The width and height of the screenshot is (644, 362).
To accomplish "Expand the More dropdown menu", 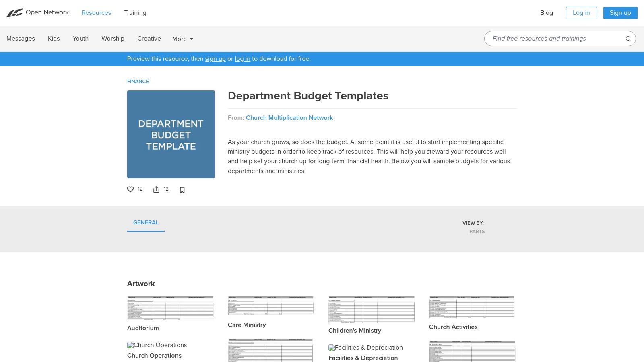I will coord(183,39).
